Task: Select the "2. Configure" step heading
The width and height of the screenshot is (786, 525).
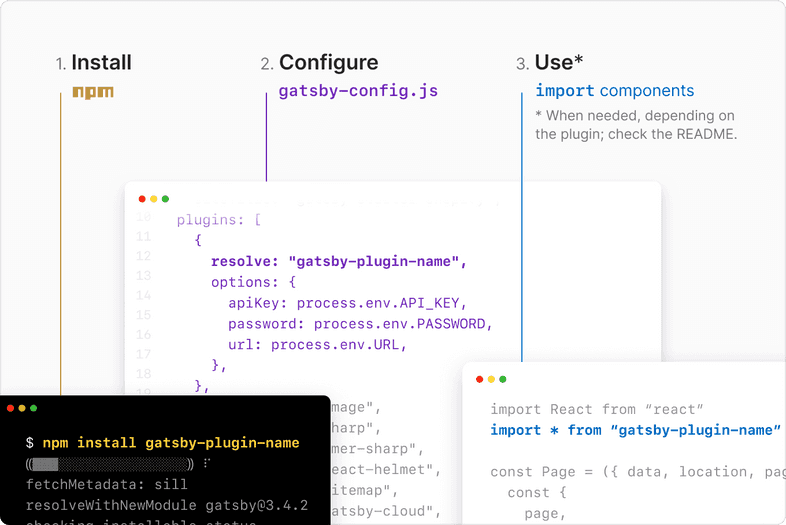Action: coord(319,63)
